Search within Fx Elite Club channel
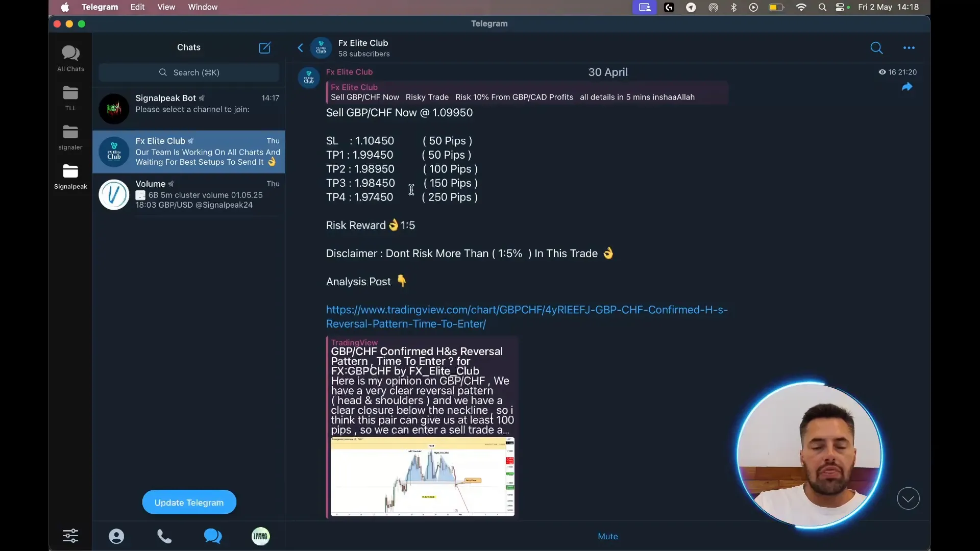This screenshot has width=980, height=551. pos(876,48)
